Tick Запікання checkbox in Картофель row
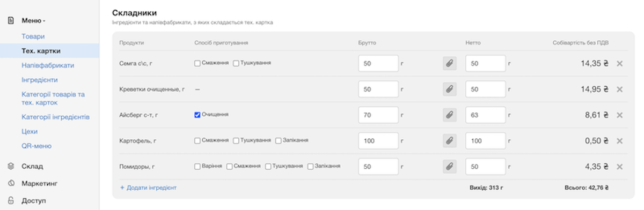644x210 pixels. [x=279, y=140]
